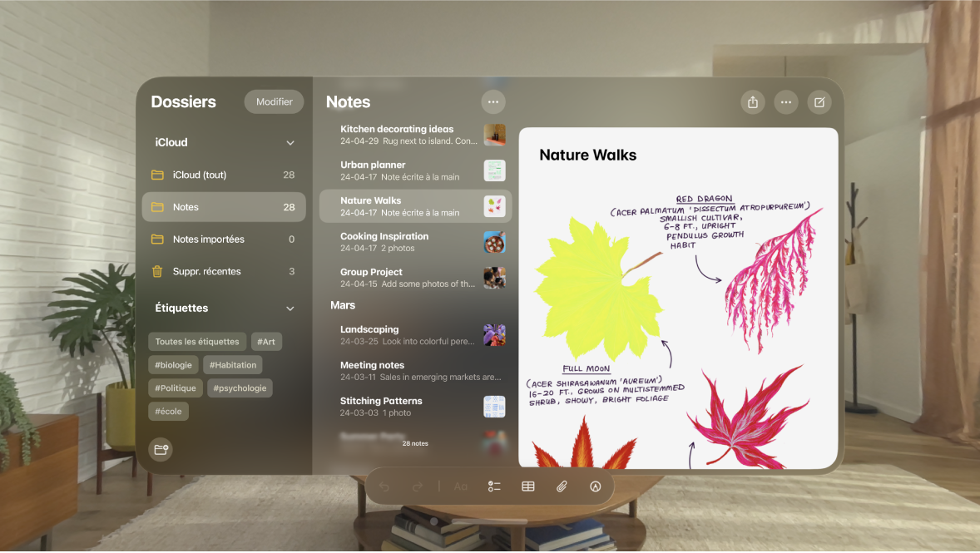Open Meeting notes entry

point(416,371)
